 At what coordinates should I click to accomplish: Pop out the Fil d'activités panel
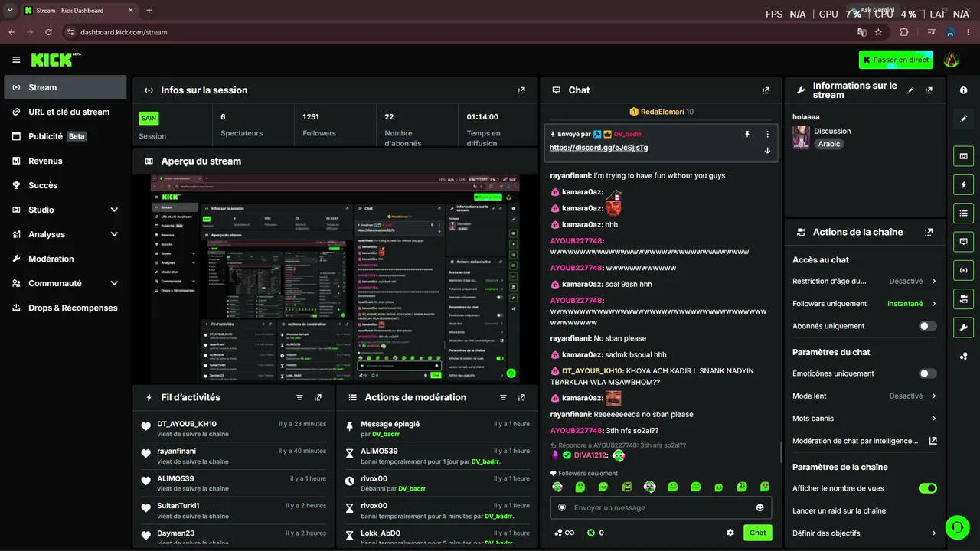(318, 398)
